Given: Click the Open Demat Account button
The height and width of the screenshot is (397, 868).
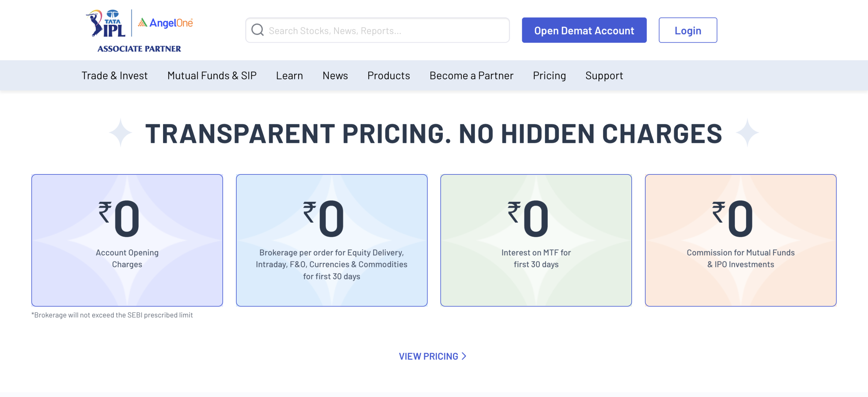Looking at the screenshot, I should 584,30.
